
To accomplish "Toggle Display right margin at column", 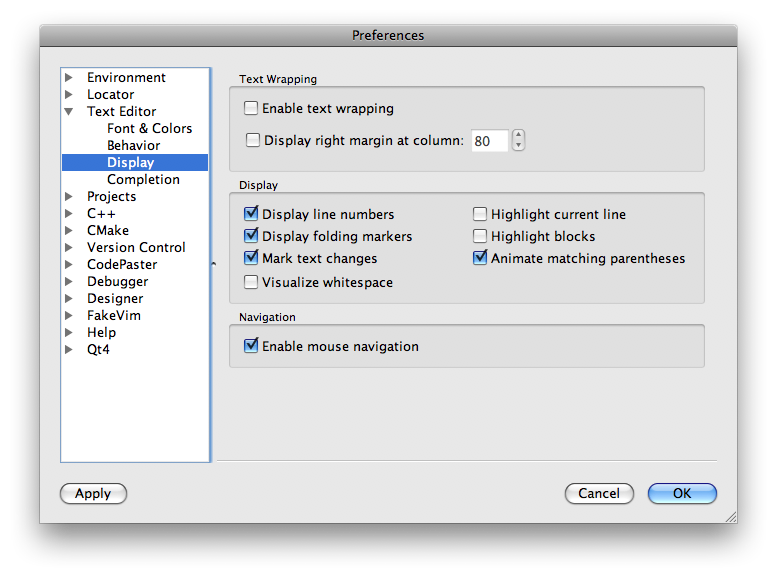I will (x=253, y=141).
